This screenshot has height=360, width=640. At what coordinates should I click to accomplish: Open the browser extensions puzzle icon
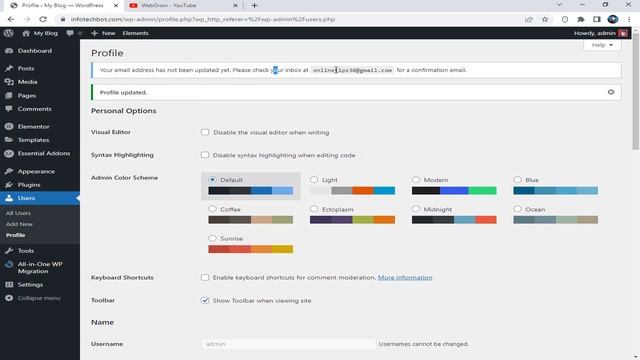point(581,19)
